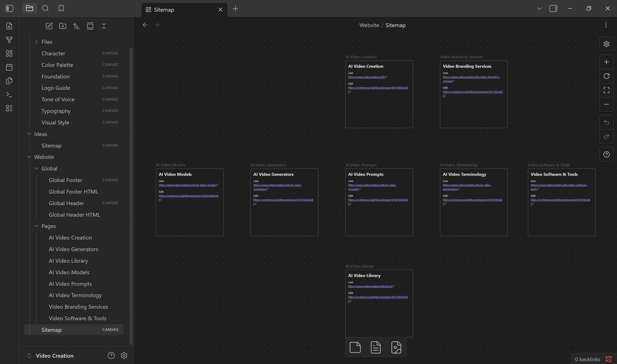This screenshot has height=364, width=617.
Task: Add note from vault to canvas
Action: [x=376, y=348]
